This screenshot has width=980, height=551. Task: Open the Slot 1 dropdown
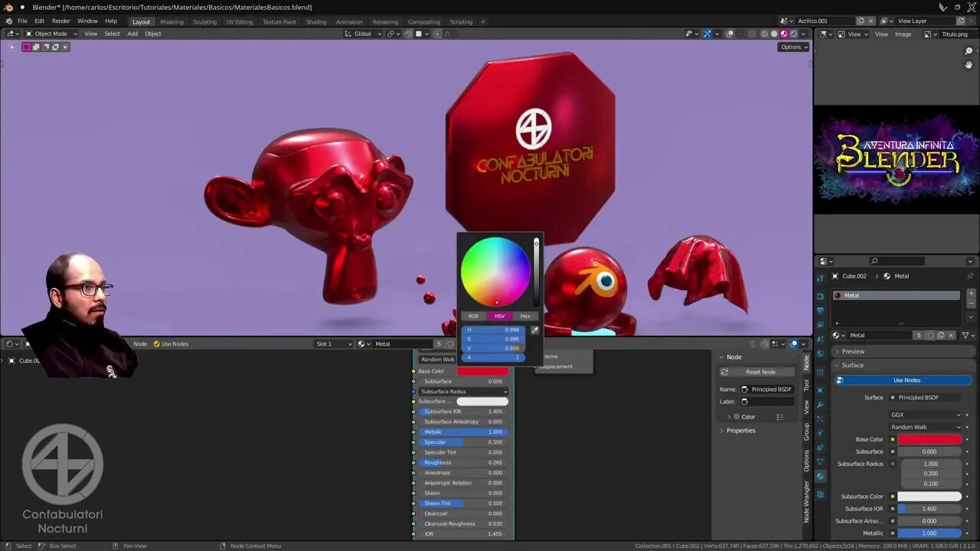point(334,344)
